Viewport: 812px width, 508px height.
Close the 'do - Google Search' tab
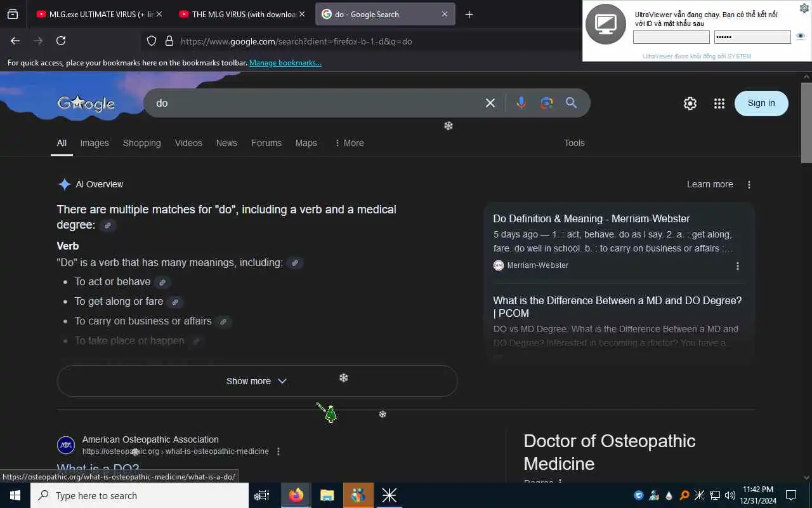[x=445, y=14]
